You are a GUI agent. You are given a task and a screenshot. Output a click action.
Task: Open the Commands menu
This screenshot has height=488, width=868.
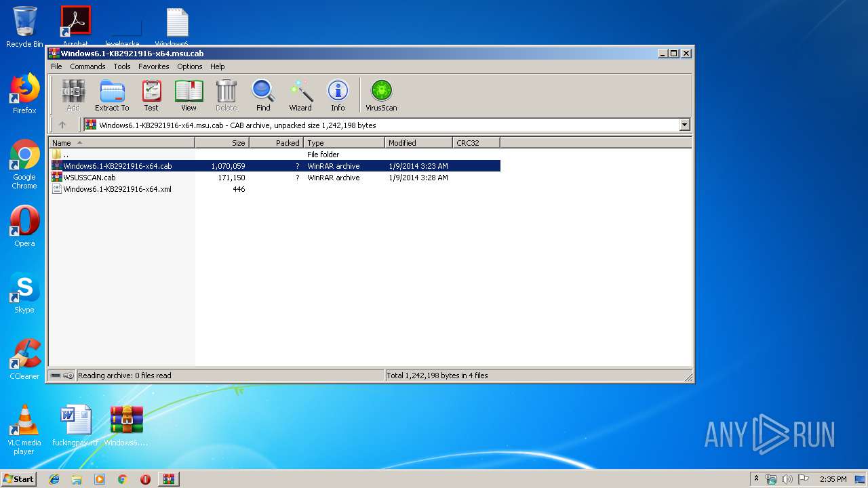pos(87,66)
